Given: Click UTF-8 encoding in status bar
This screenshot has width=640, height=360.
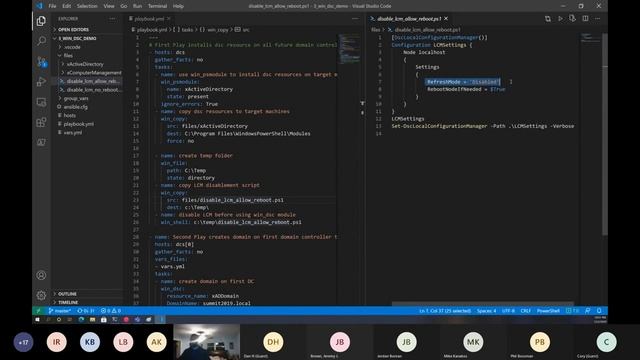Looking at the screenshot, I should (x=508, y=311).
